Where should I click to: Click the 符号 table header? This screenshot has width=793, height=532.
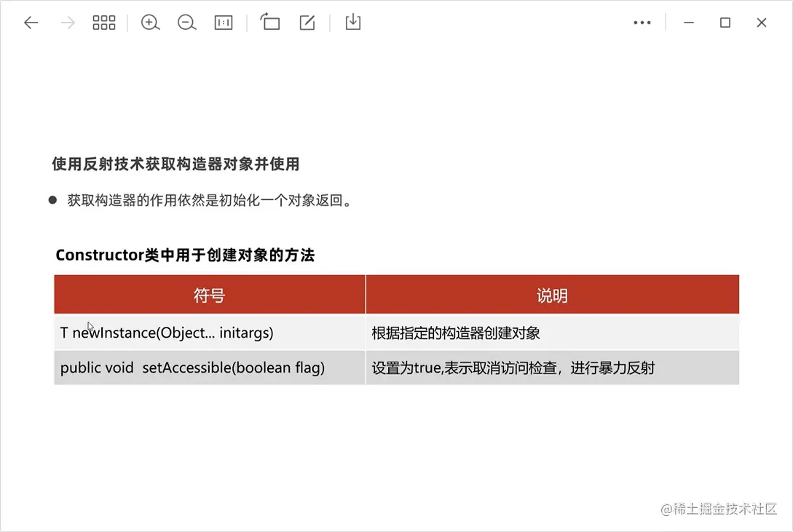pos(210,295)
